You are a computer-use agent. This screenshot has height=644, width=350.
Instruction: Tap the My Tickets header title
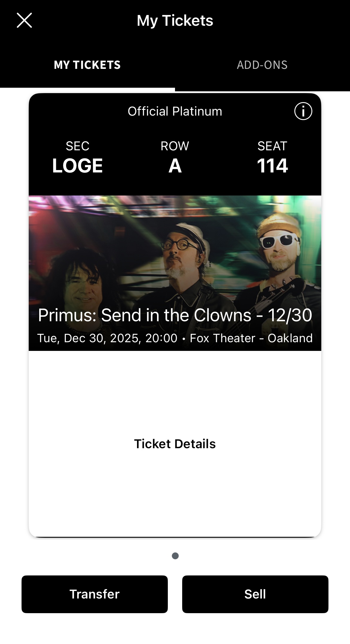point(175,20)
